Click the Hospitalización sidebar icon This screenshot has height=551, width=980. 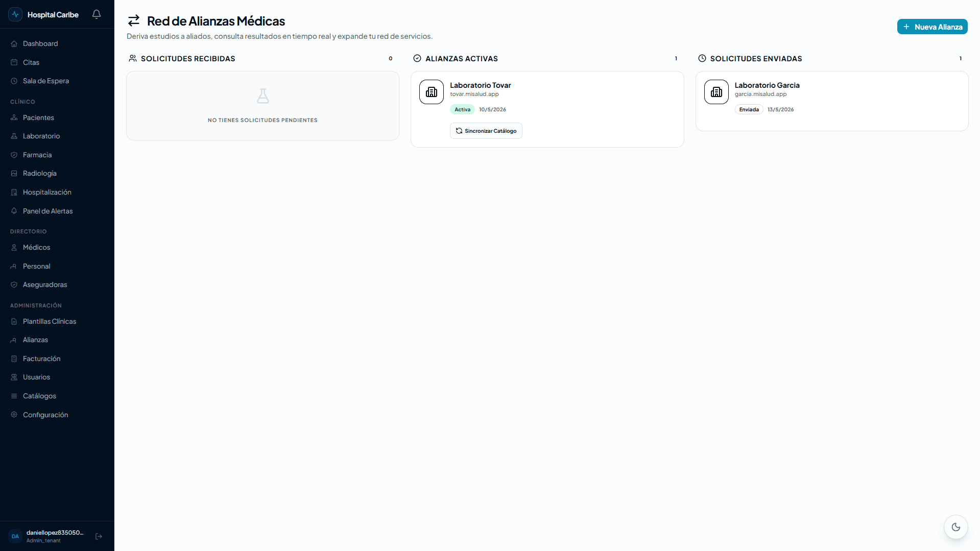(x=14, y=193)
